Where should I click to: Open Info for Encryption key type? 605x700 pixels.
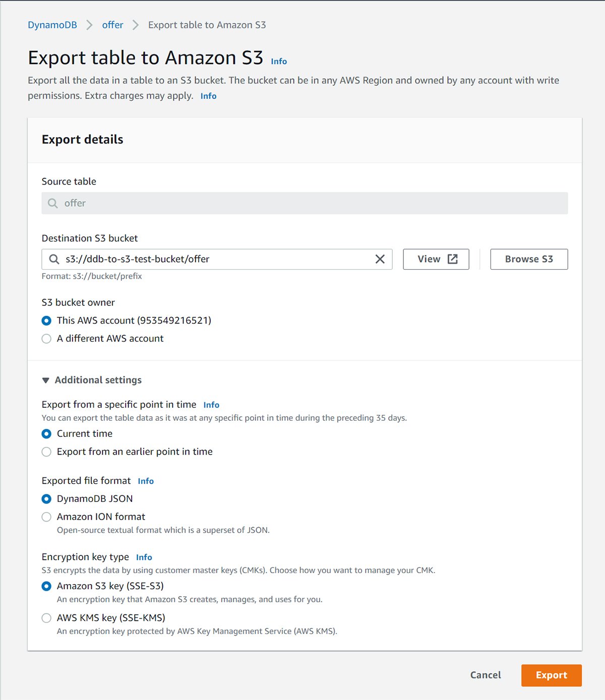pos(144,557)
